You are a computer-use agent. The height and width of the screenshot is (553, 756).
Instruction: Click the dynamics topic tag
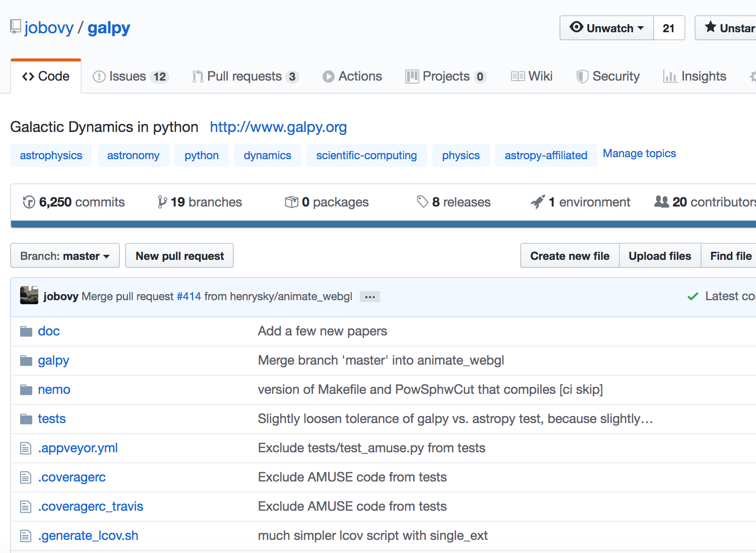[x=268, y=156]
